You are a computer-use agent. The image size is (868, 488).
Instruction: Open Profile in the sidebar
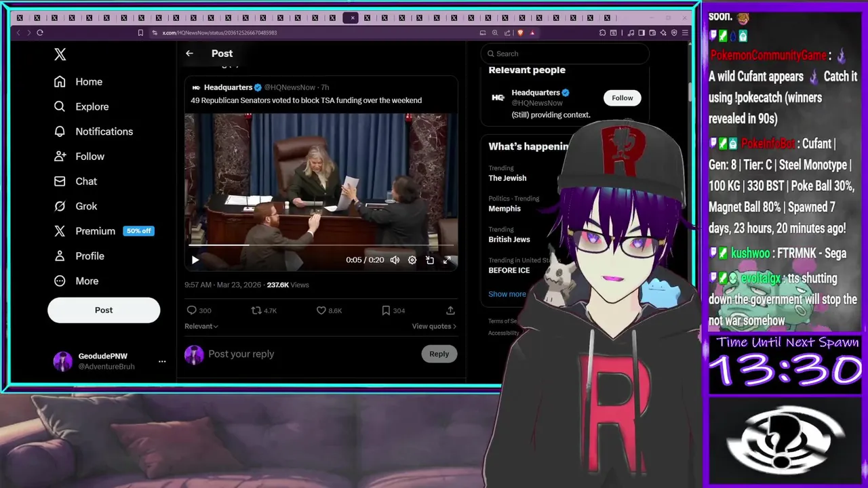click(x=80, y=256)
